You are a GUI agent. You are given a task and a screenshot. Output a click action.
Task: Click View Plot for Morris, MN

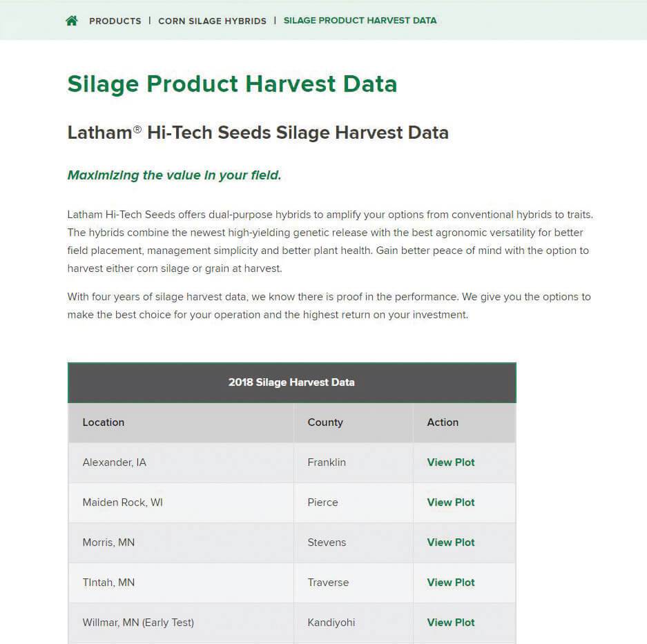pos(451,543)
